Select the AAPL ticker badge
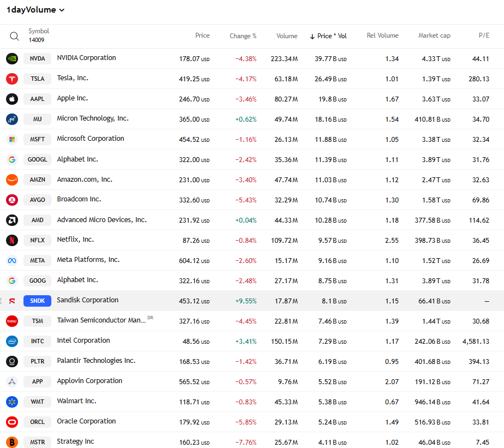 37,99
